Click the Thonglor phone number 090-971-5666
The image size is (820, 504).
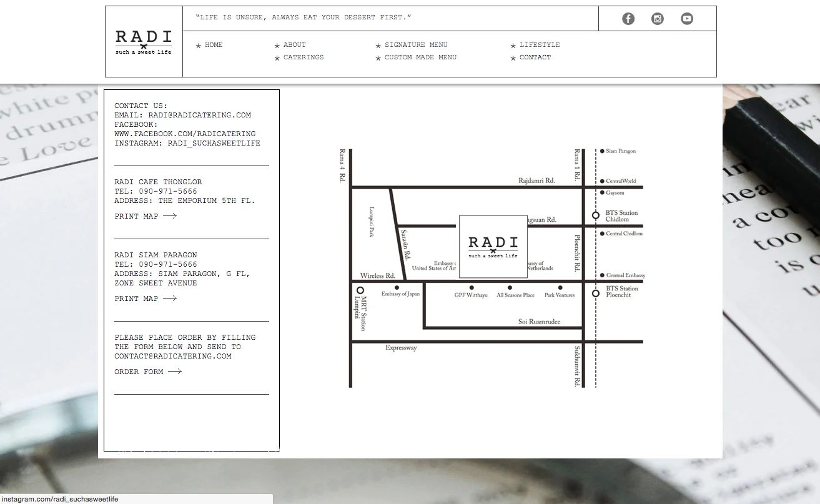168,191
